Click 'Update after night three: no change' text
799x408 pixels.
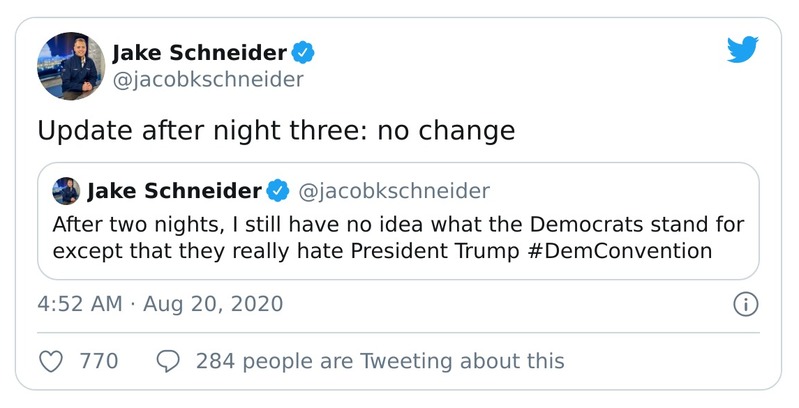pos(276,131)
